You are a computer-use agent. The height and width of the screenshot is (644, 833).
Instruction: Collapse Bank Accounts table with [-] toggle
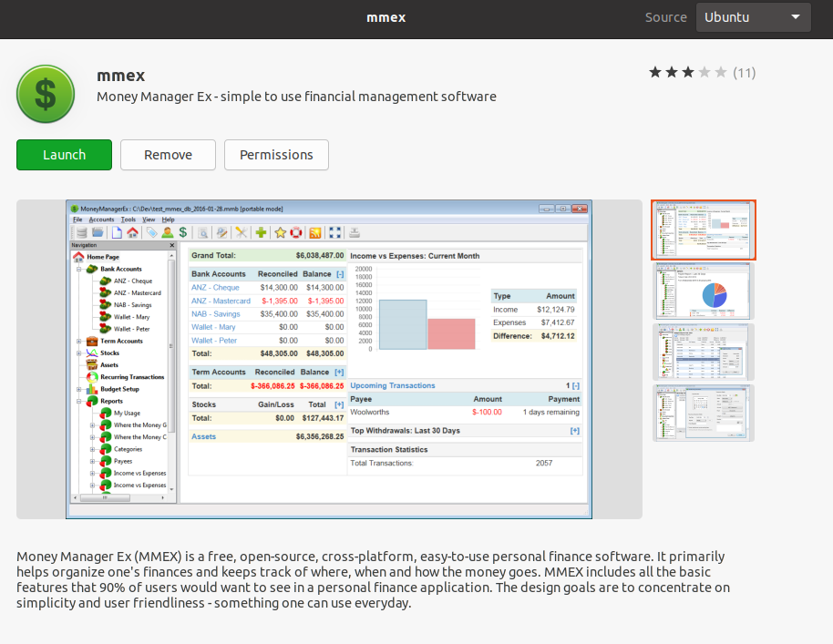[340, 274]
